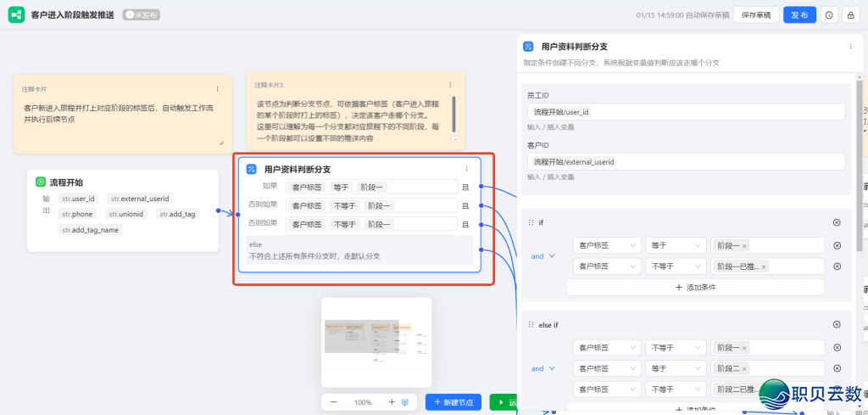Click the lock icon in top bar
This screenshot has width=868, height=415.
[850, 15]
